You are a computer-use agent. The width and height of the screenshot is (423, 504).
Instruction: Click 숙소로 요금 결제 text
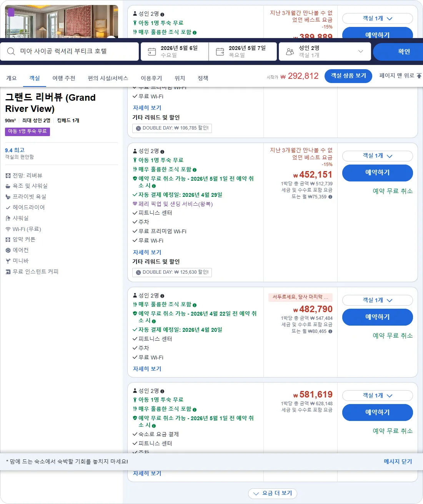click(x=158, y=434)
